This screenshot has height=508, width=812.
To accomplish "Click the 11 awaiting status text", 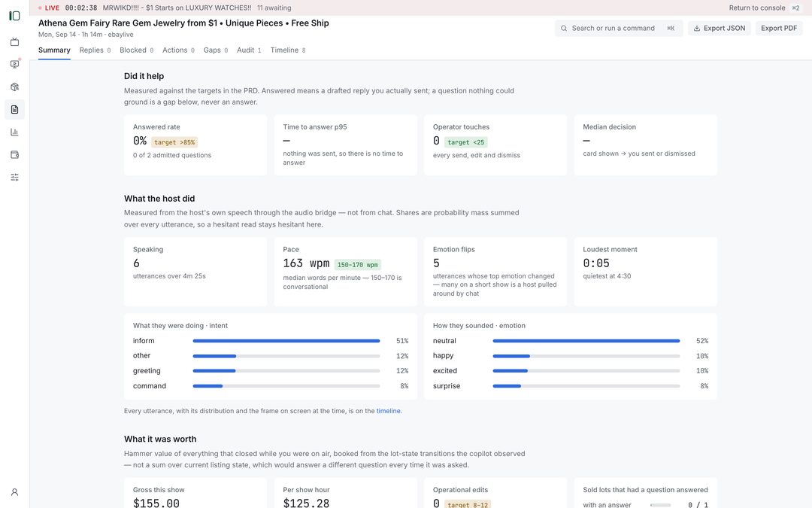I will click(274, 8).
